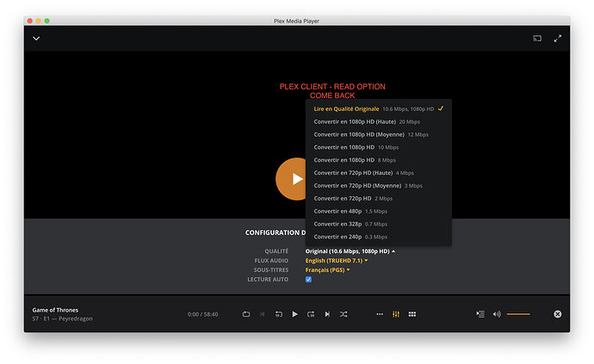Choose Convertir en 720p HD (Haute) 4 Mbps
The width and height of the screenshot is (594, 364).
[x=379, y=173]
